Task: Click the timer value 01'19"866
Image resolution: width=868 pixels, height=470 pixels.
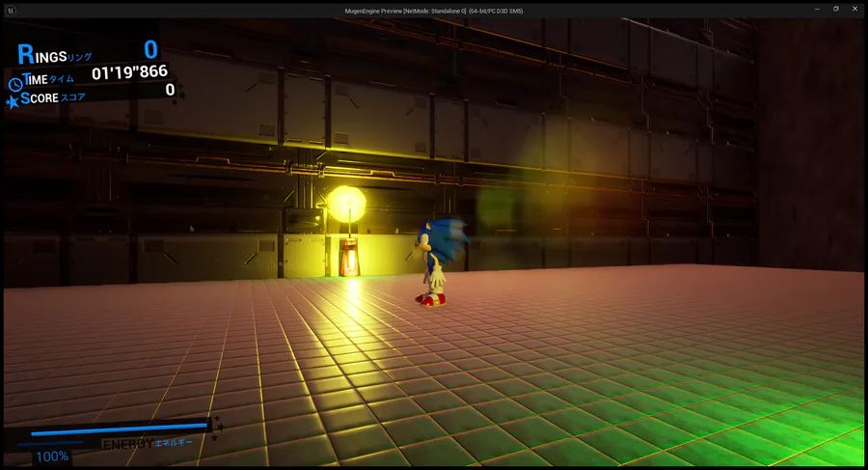Action: [129, 72]
